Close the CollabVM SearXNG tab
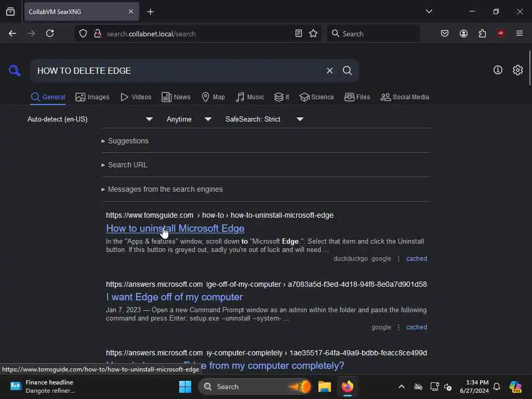 point(130,11)
